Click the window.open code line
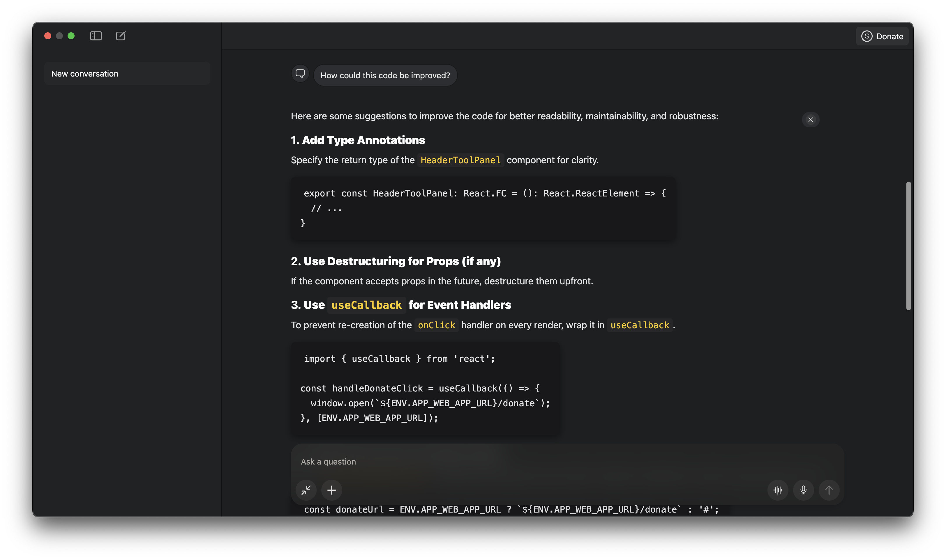 (430, 403)
